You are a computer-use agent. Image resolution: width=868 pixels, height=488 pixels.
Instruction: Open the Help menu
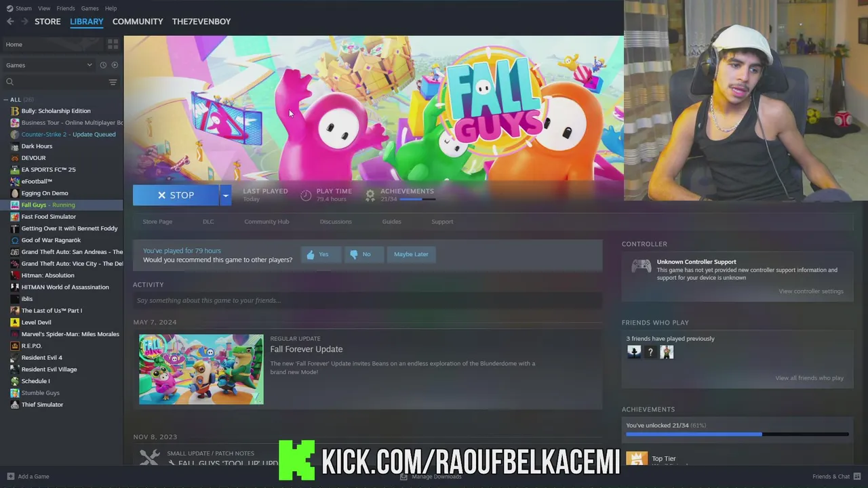[111, 8]
